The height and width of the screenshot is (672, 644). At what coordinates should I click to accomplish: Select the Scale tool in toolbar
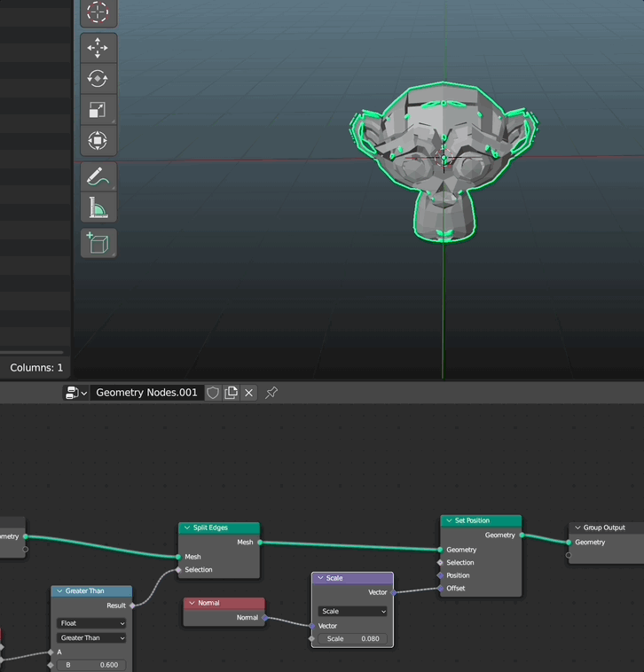coord(98,110)
